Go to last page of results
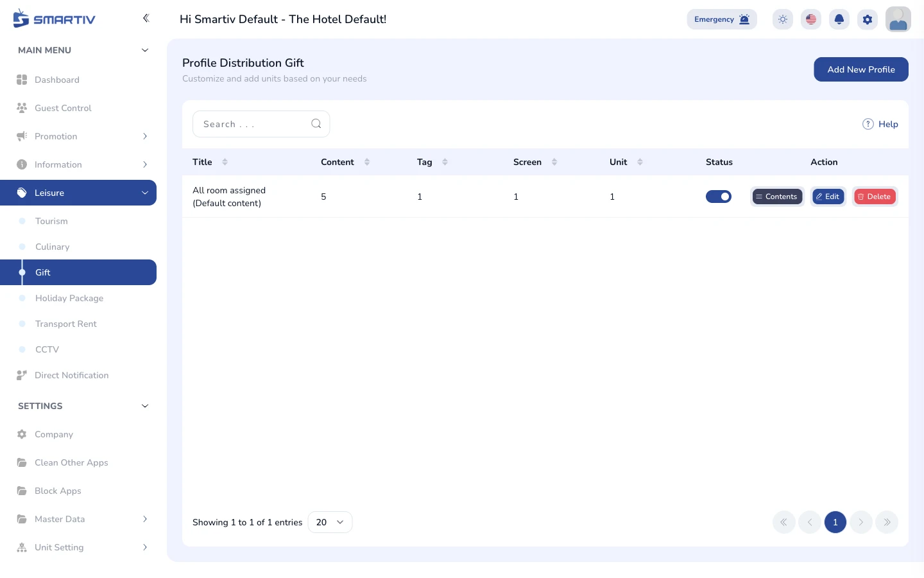 point(887,522)
